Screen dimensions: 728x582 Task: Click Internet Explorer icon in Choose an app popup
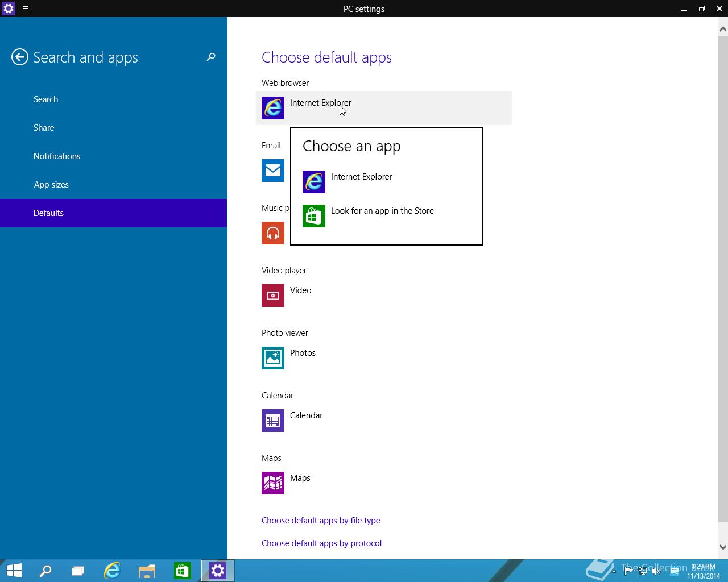314,182
